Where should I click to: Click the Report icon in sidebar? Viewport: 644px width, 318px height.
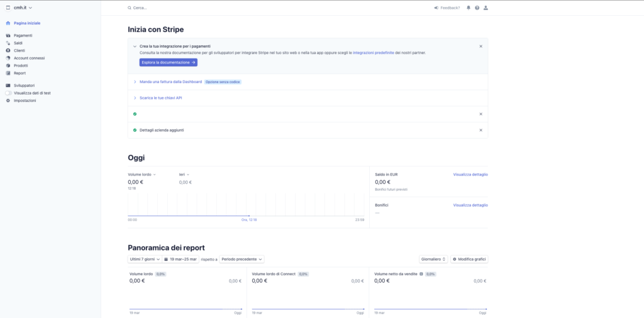8,73
